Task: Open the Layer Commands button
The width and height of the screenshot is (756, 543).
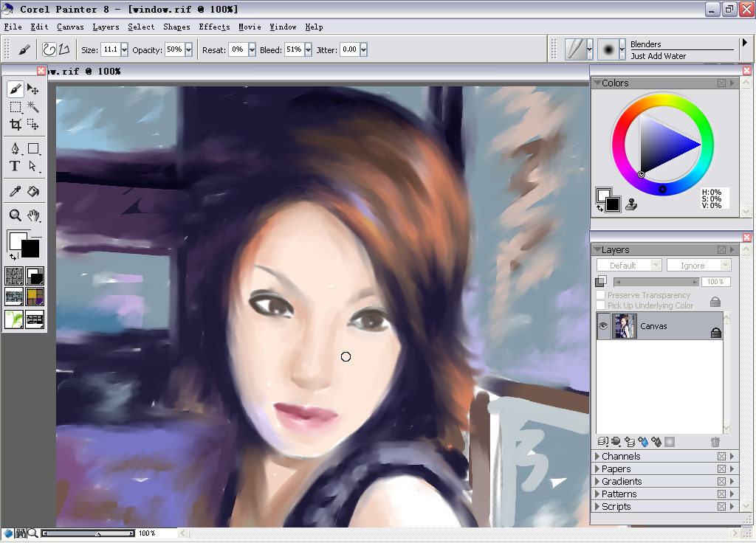Action: click(x=602, y=441)
